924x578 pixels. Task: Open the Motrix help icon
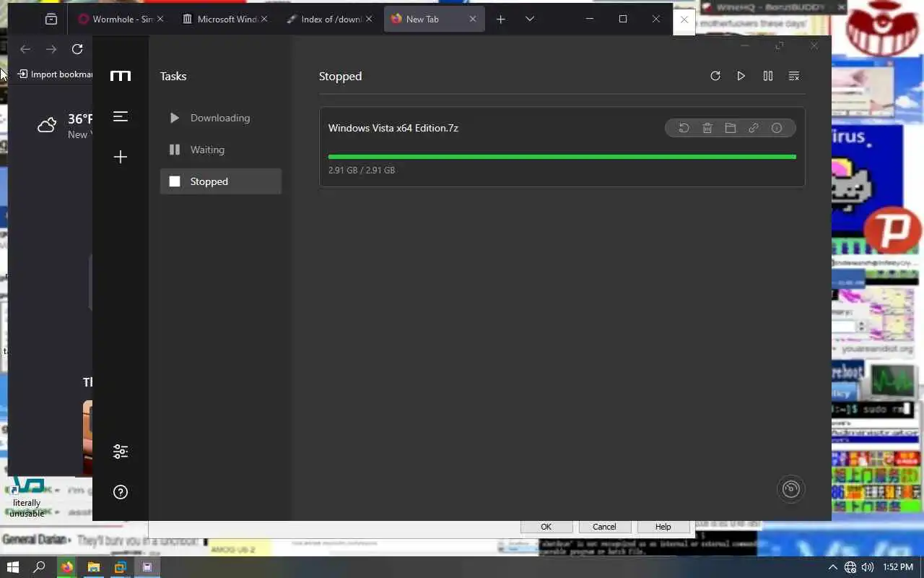pyautogui.click(x=121, y=492)
